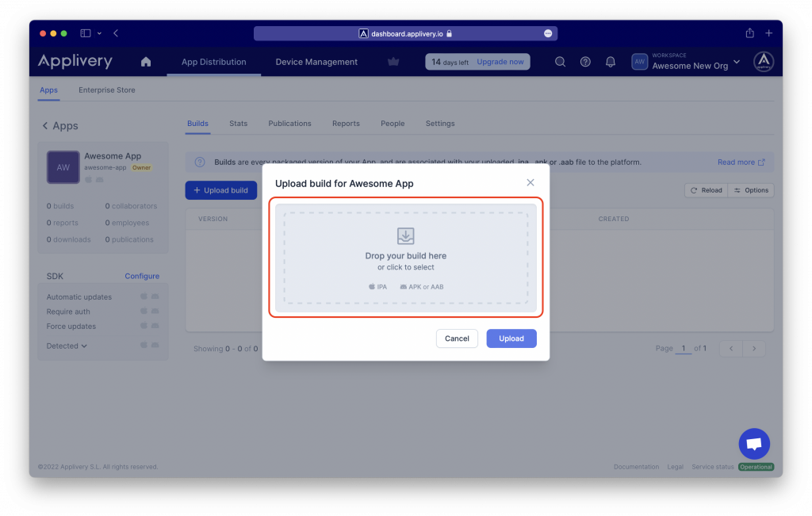Select the Enterprise Store subtab
Viewport: 812px width, 516px height.
point(107,90)
